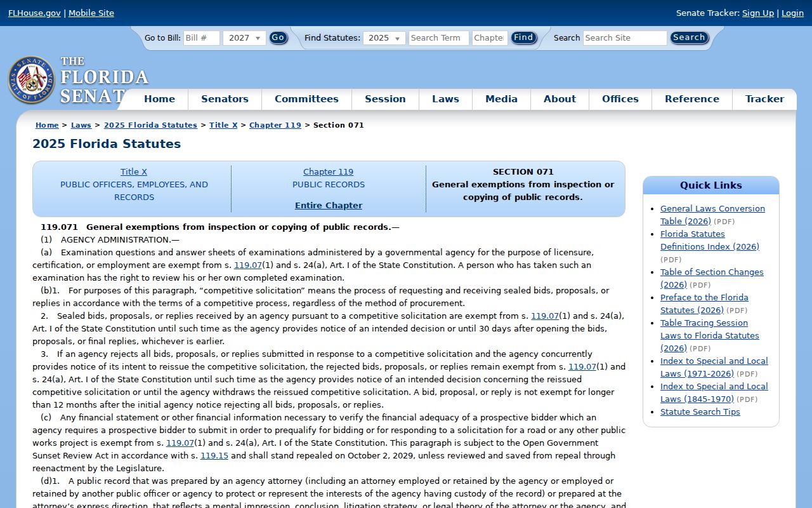Open the Laws menu tab
This screenshot has height=508, width=812.
point(445,99)
